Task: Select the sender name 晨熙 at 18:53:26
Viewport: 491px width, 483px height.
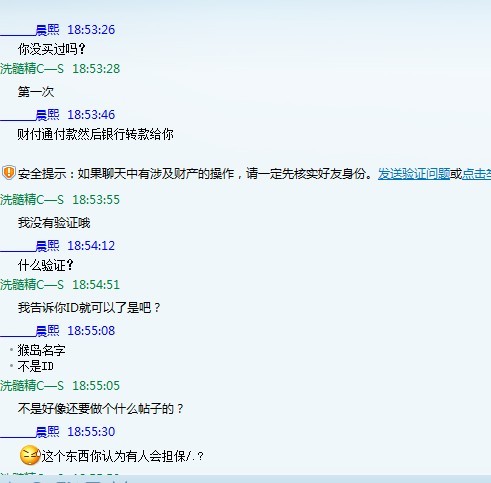Action: coord(47,30)
